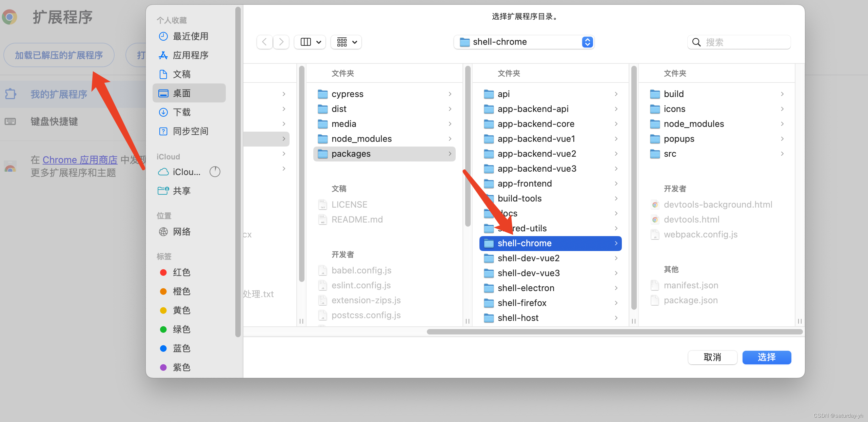Screen dimensions: 868x422
Task: Click the Choose (选择) button
Action: 767,357
